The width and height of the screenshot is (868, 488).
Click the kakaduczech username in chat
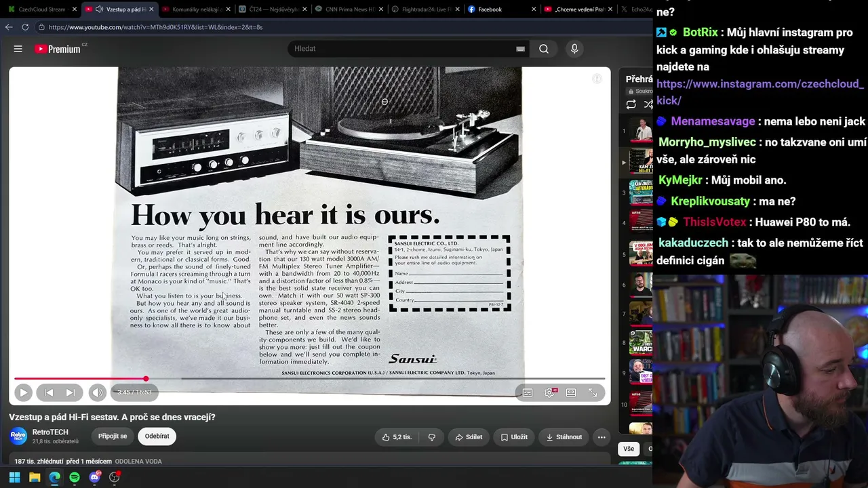693,243
